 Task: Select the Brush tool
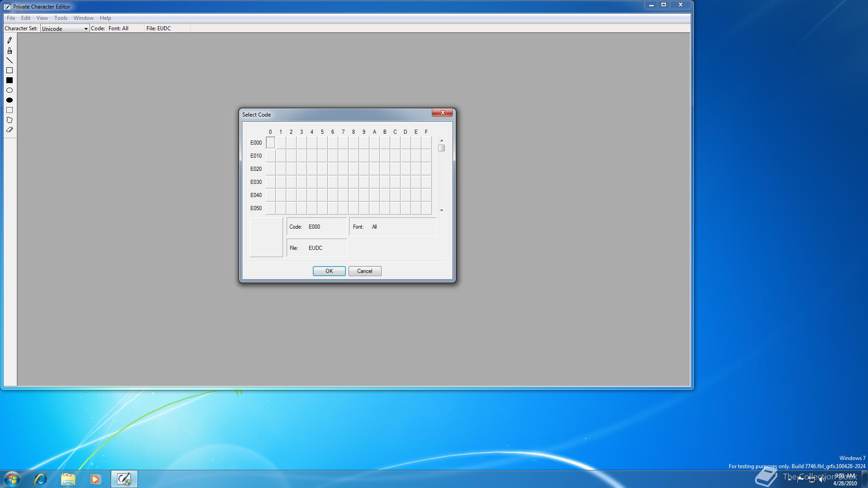point(9,51)
